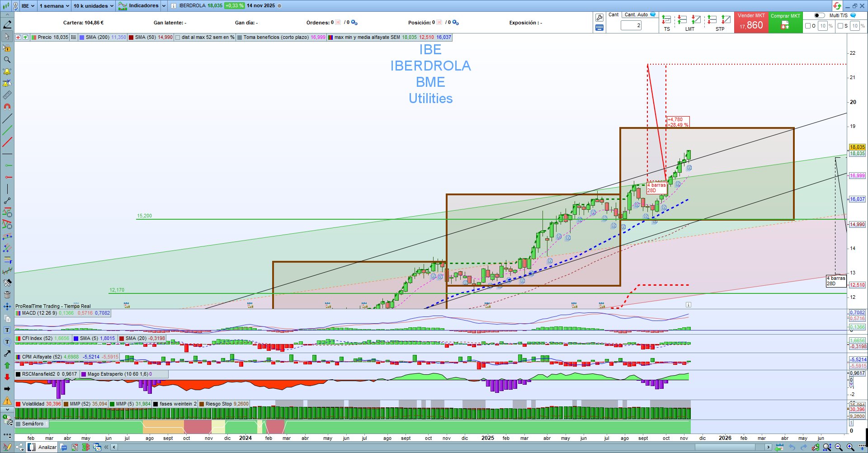This screenshot has height=453, width=868.
Task: Choose the red line drawing tool
Action: 7,142
